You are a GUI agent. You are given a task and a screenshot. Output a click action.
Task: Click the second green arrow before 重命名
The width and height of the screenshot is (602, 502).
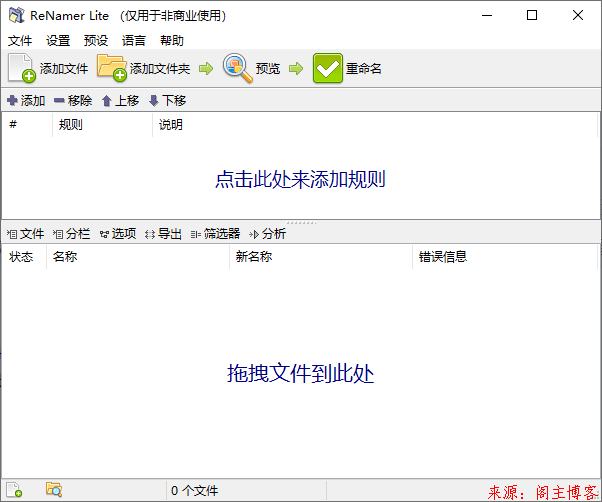point(296,69)
